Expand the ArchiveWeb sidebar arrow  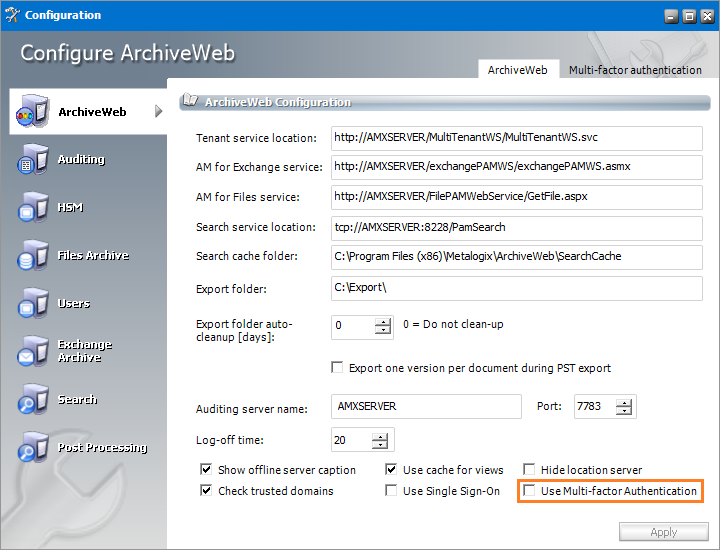pyautogui.click(x=158, y=112)
